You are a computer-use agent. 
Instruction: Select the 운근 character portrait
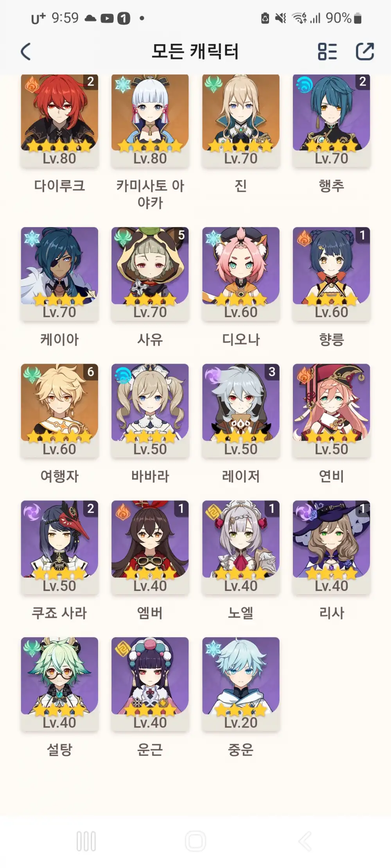tap(150, 684)
